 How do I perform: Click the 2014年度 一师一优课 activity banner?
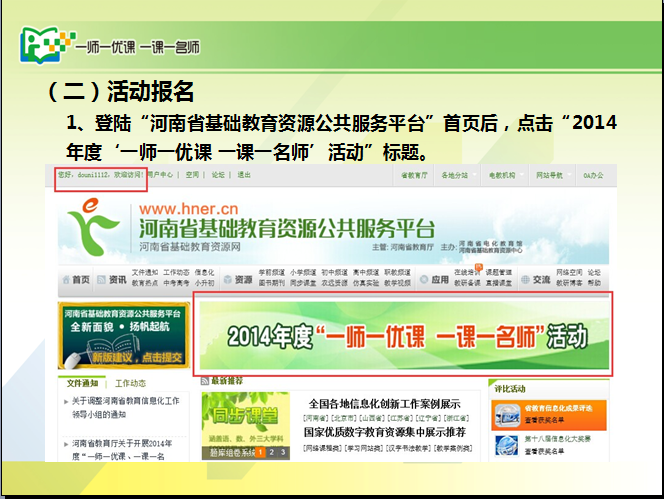tap(404, 335)
